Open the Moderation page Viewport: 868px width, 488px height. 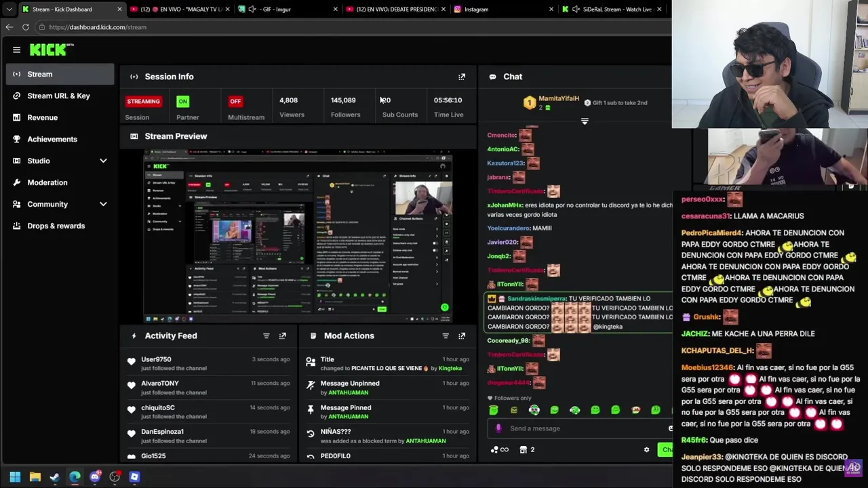click(x=60, y=182)
